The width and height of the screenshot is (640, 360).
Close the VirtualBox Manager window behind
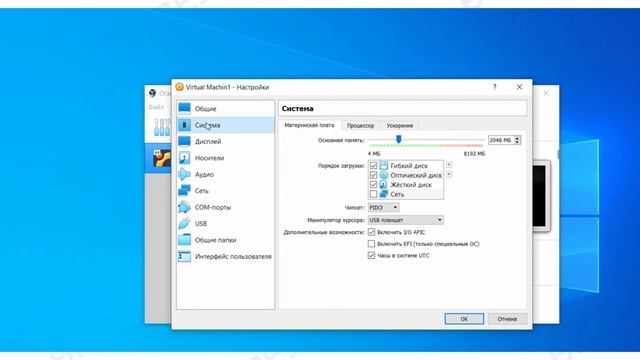(546, 93)
